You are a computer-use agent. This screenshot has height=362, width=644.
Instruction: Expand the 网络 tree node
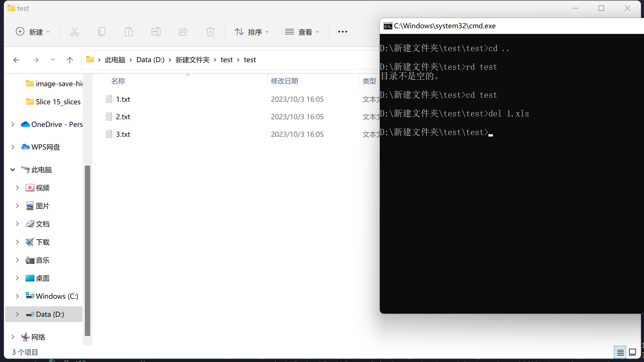13,337
